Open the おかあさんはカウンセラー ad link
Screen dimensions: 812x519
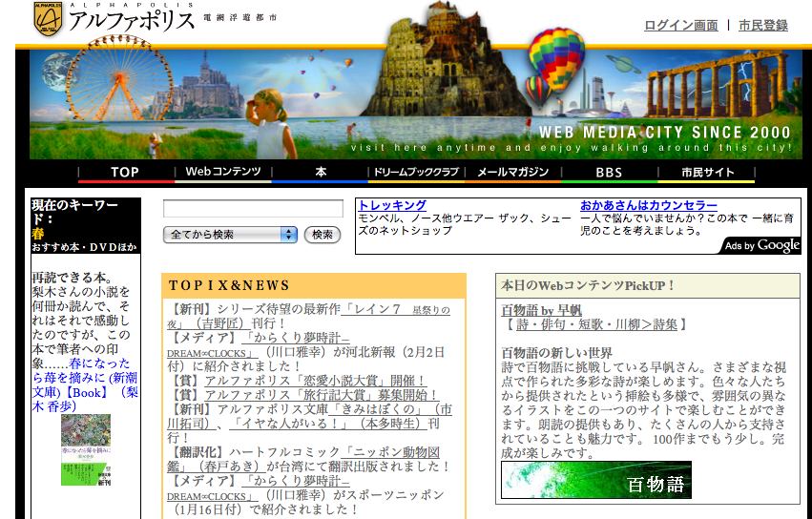click(x=648, y=205)
